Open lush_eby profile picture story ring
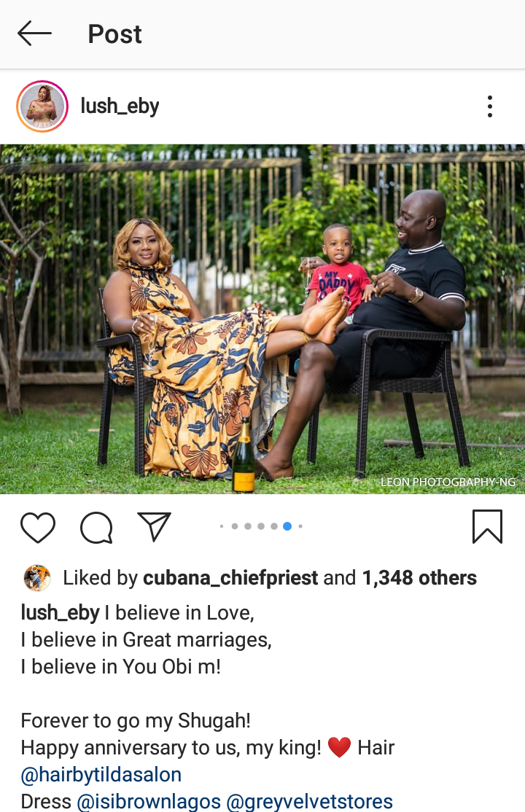The image size is (525, 812). coord(42,106)
